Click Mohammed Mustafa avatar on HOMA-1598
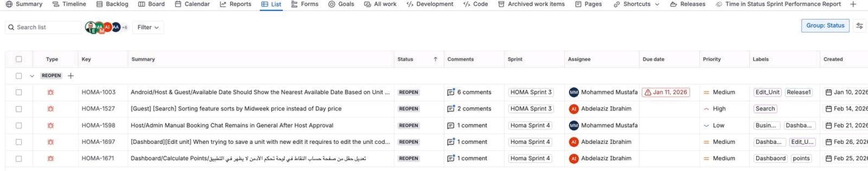The image size is (868, 171). 574,125
